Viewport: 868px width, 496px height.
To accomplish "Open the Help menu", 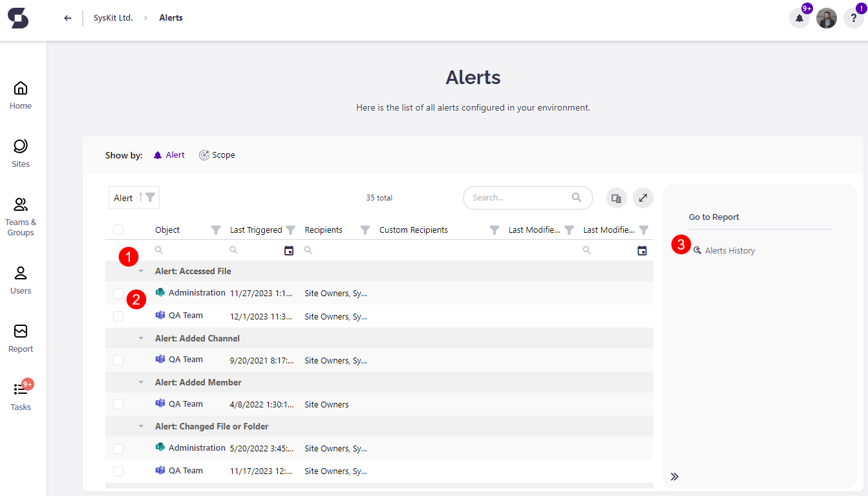I will click(x=853, y=18).
